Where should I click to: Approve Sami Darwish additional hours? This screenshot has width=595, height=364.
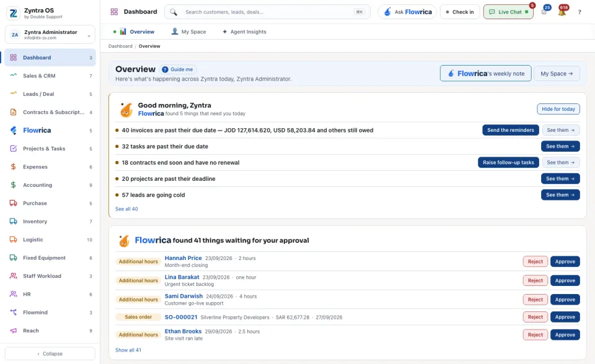(565, 300)
